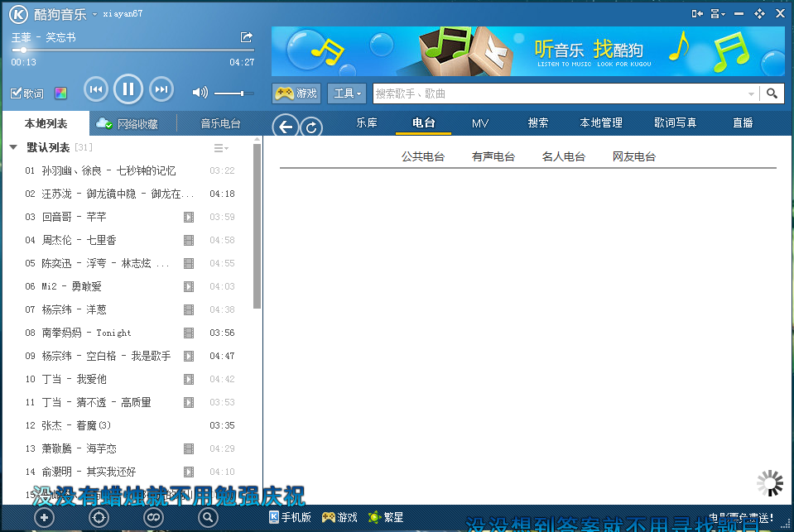The height and width of the screenshot is (532, 794).
Task: Open 手机版 mobile version link
Action: coord(290,517)
